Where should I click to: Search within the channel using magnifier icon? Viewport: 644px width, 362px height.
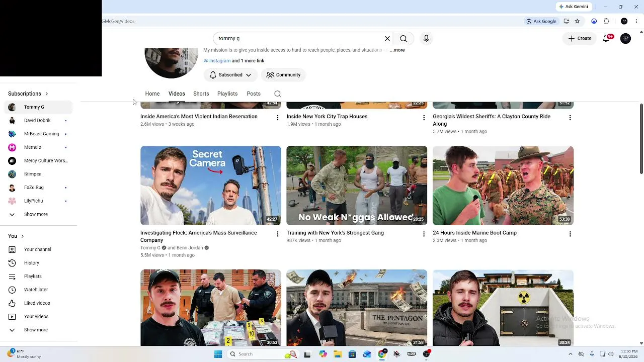pos(278,94)
